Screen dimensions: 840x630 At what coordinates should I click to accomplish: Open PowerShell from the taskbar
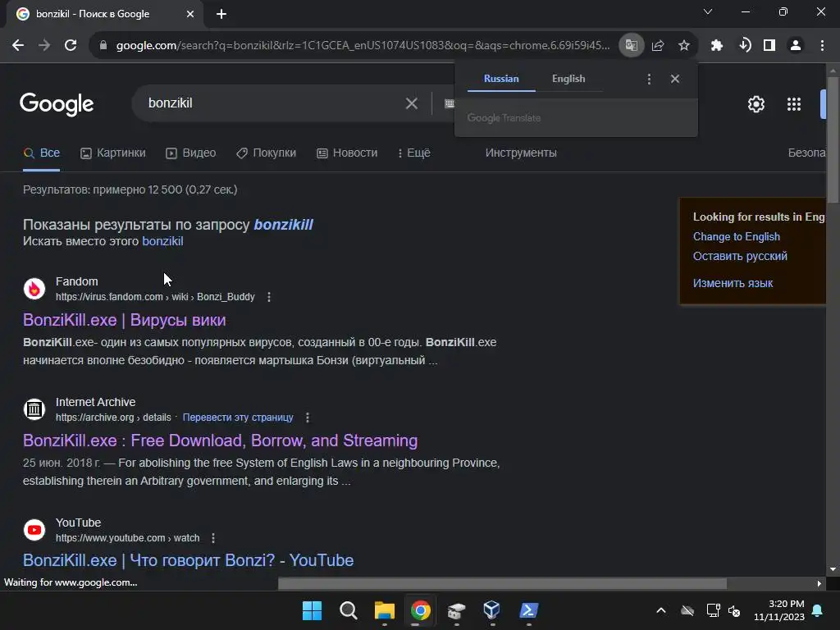[529, 610]
